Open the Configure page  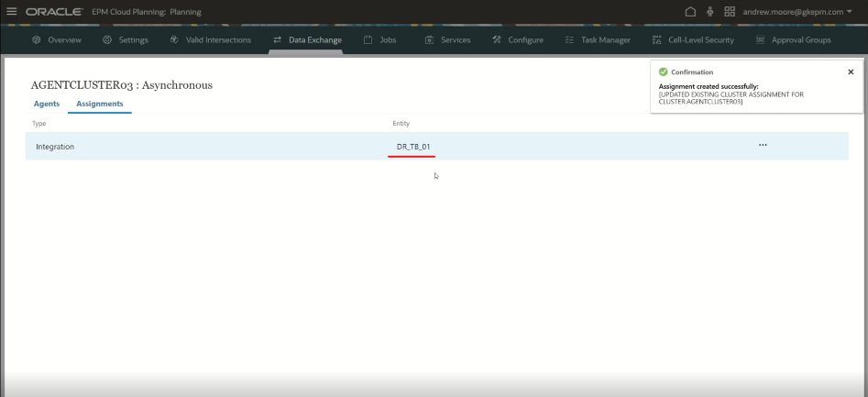tap(518, 40)
